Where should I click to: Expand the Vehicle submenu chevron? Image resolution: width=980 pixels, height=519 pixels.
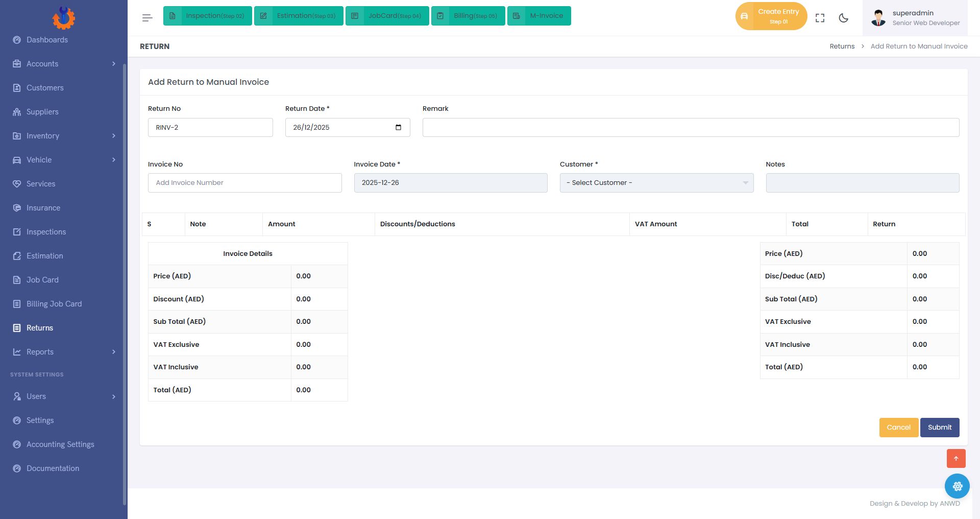tap(114, 160)
